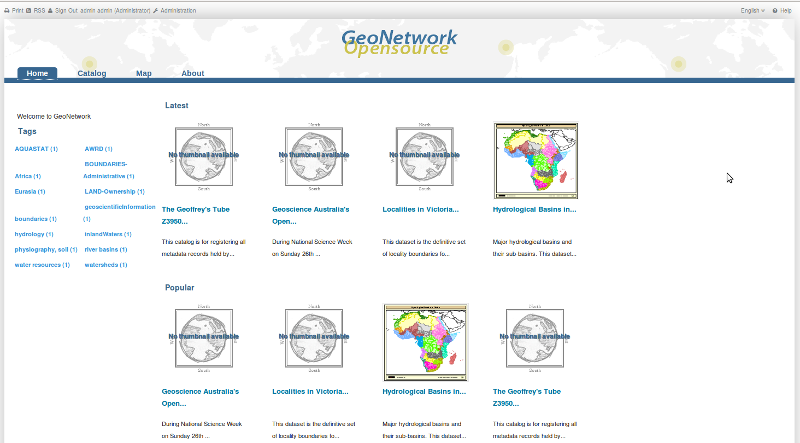The height and width of the screenshot is (443, 800).
Task: Click the Sign Out user icon
Action: point(50,10)
